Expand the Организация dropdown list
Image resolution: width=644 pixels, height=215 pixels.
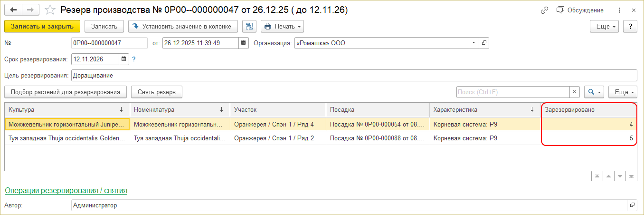474,43
